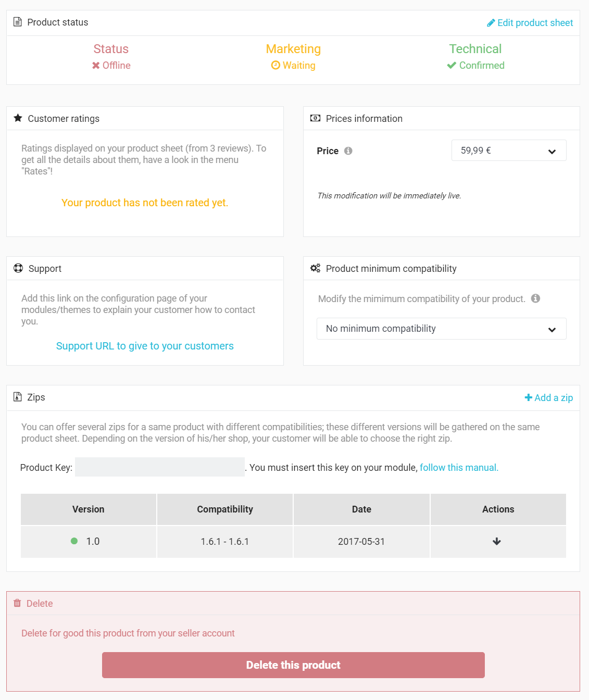The width and height of the screenshot is (589, 700).
Task: Click Support URL to give to your customers
Action: 145,346
